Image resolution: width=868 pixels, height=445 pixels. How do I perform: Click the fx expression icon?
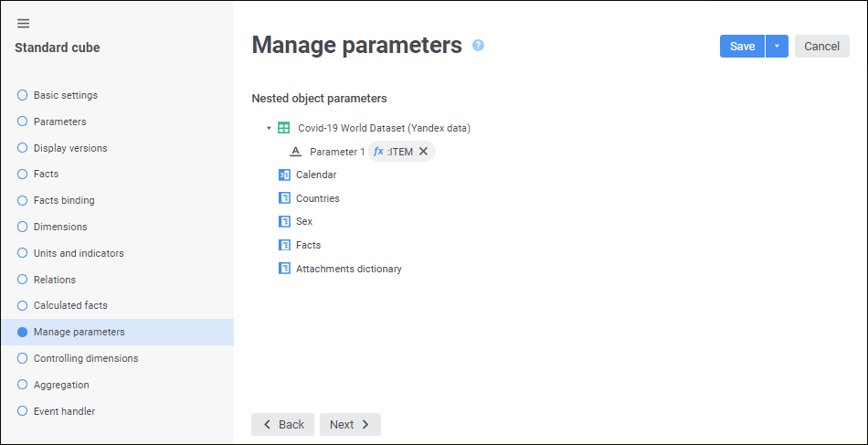click(x=378, y=152)
